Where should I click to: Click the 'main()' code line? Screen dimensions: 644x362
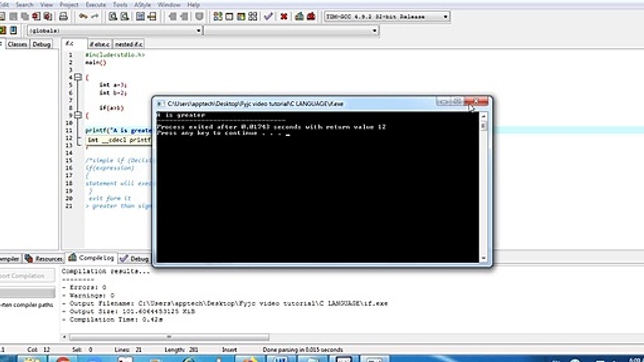coord(96,62)
